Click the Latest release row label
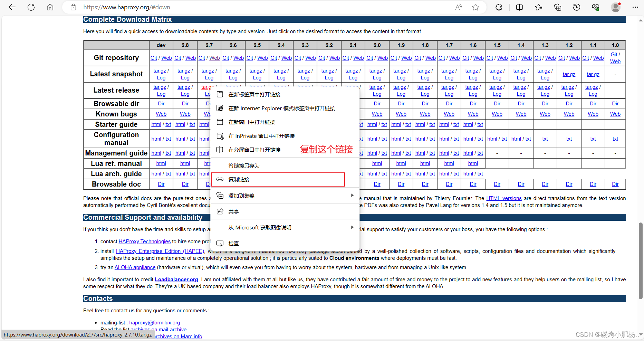Viewport: 644px width, 341px height. 116,90
